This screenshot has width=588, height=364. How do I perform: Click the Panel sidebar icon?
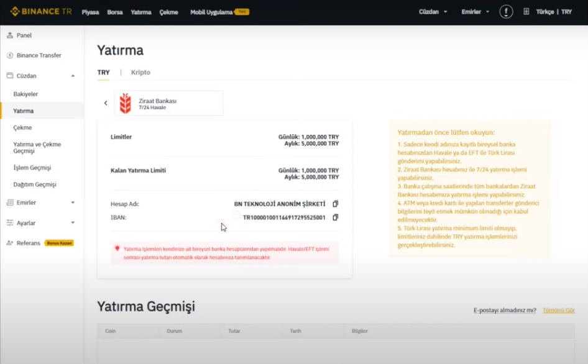click(10, 35)
